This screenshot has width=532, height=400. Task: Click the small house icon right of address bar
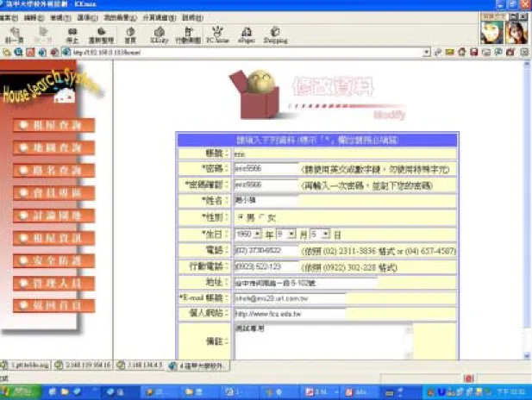click(x=462, y=53)
